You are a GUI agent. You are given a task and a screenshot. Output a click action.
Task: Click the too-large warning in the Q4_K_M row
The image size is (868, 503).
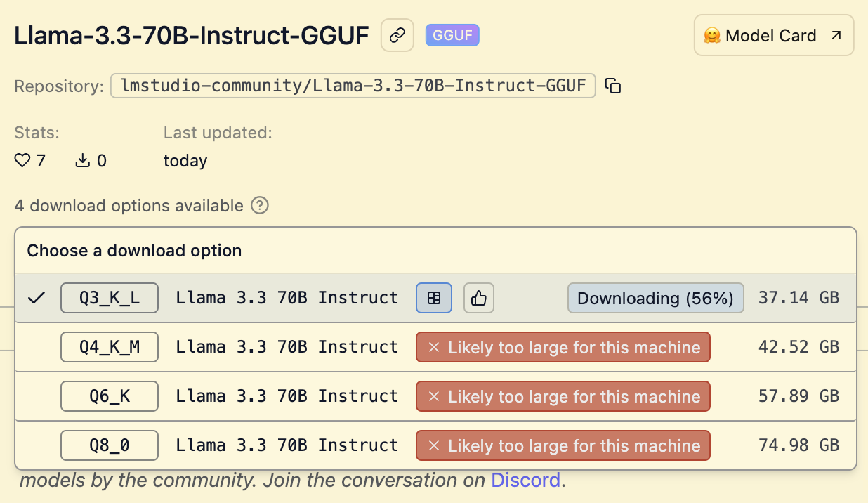pyautogui.click(x=563, y=347)
